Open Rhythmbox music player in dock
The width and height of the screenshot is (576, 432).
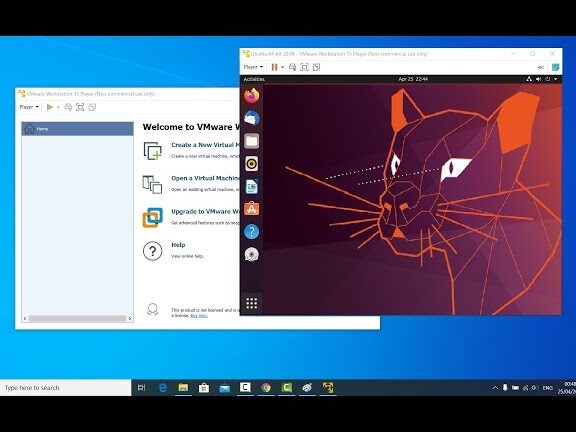(x=252, y=164)
